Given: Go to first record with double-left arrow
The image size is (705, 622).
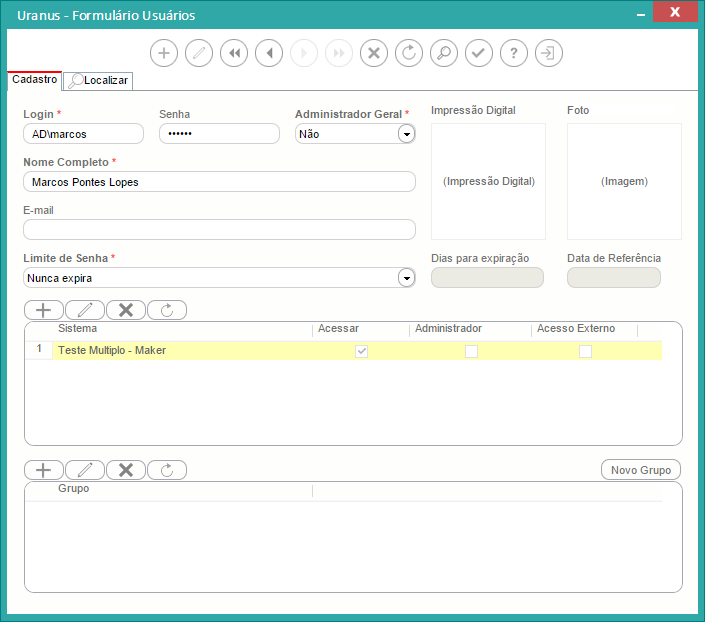Looking at the screenshot, I should (x=234, y=53).
